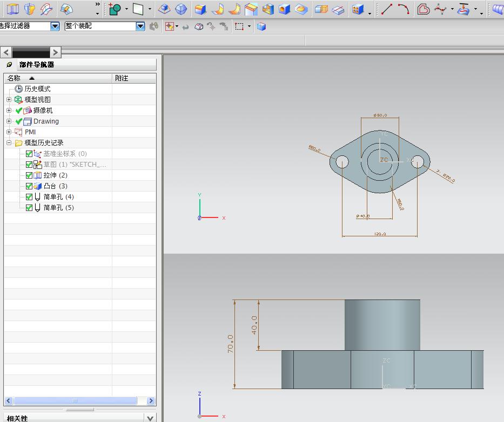The height and width of the screenshot is (422, 504).
Task: Select the Drawing node in tree
Action: pyautogui.click(x=46, y=121)
